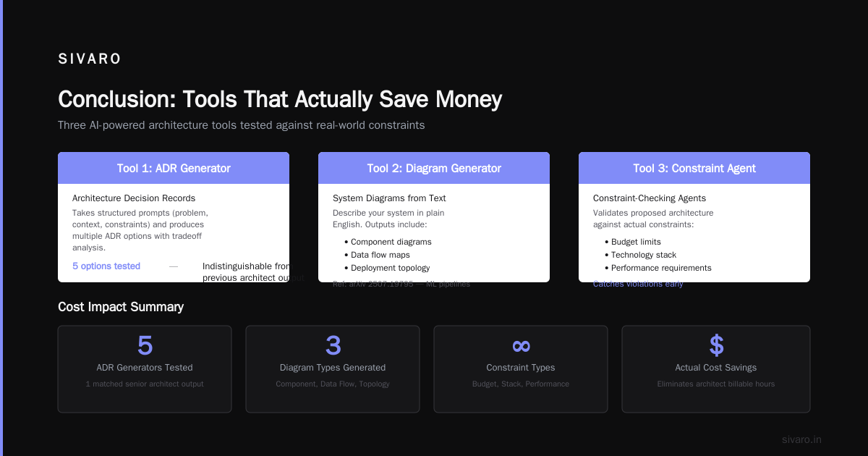The height and width of the screenshot is (456, 868).
Task: Open the 'Tool 2: Diagram Generator' card header
Action: coord(434,168)
